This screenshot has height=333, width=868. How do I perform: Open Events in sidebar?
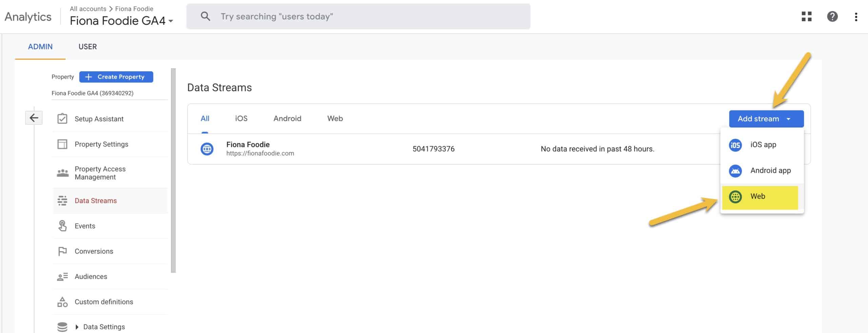click(x=110, y=226)
